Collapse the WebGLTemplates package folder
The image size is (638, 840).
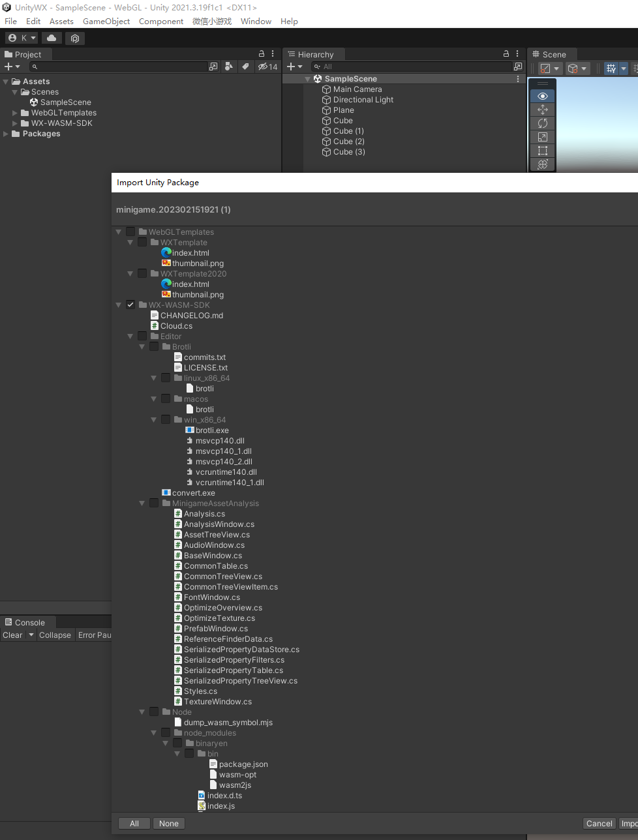pos(119,232)
